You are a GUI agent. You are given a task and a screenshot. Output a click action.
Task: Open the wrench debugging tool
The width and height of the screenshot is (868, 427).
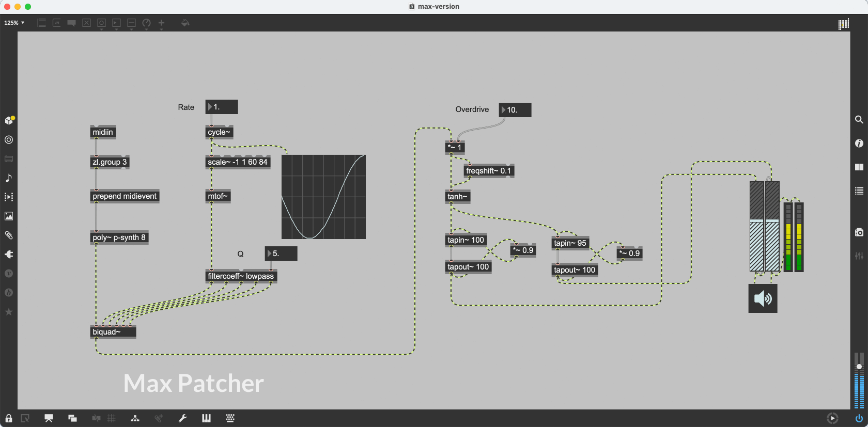click(x=182, y=418)
